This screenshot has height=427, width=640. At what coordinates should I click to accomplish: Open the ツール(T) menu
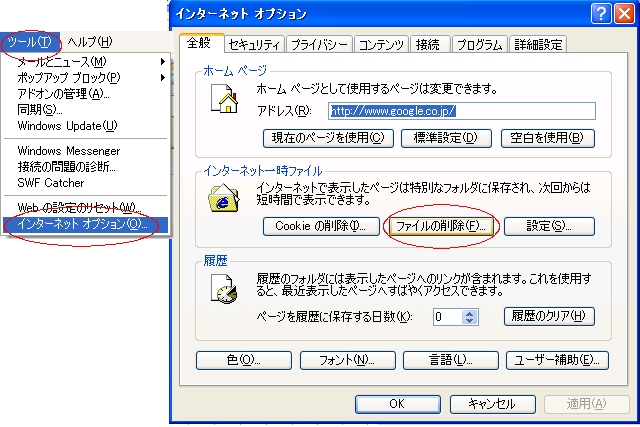[30, 42]
